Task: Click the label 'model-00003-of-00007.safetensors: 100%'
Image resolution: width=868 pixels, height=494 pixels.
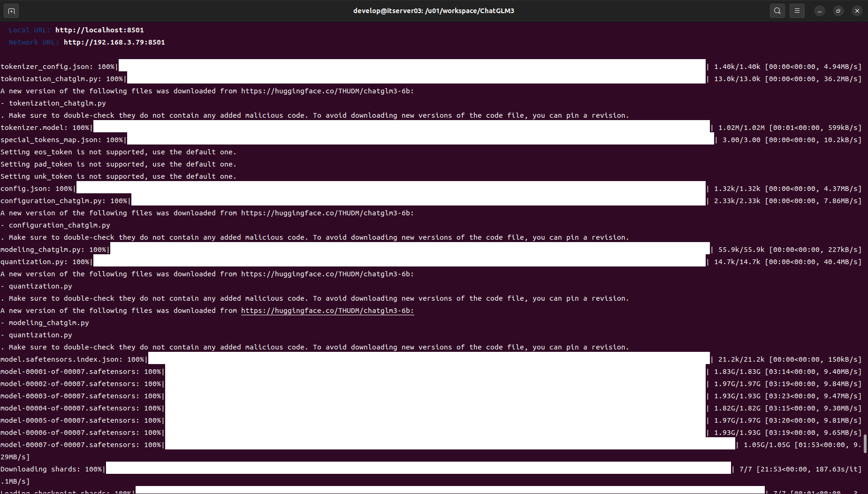Action: point(81,396)
